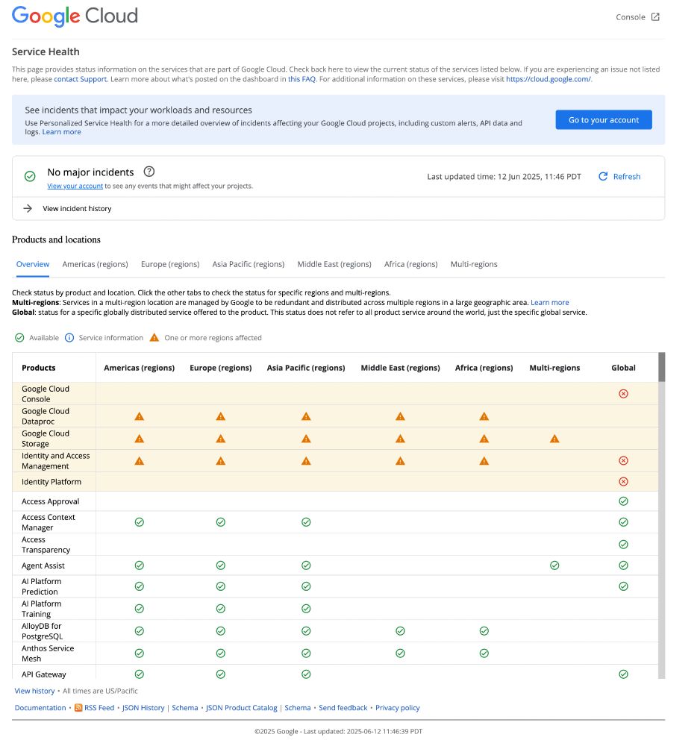Click Google Cloud Storage Middle East warning icon
Viewport: 700px width, 746px height.
point(400,439)
